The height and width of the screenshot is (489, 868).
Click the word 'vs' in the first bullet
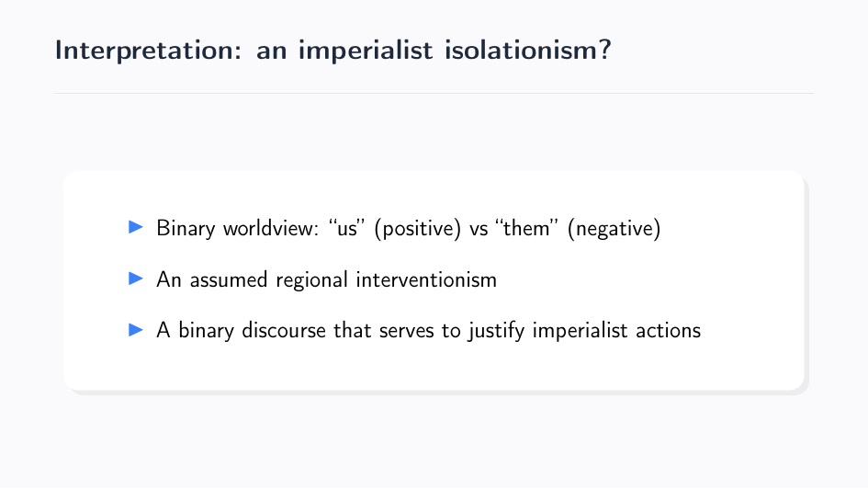[479, 228]
